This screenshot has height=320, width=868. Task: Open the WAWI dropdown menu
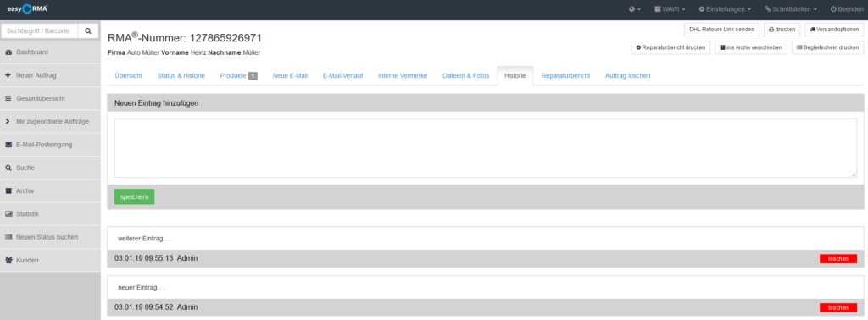click(x=670, y=9)
